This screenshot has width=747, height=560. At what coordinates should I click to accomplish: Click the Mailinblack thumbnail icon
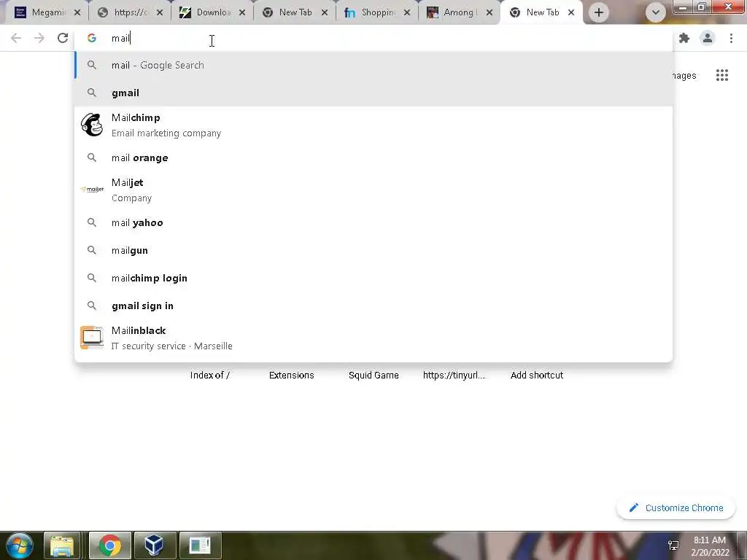[92, 338]
